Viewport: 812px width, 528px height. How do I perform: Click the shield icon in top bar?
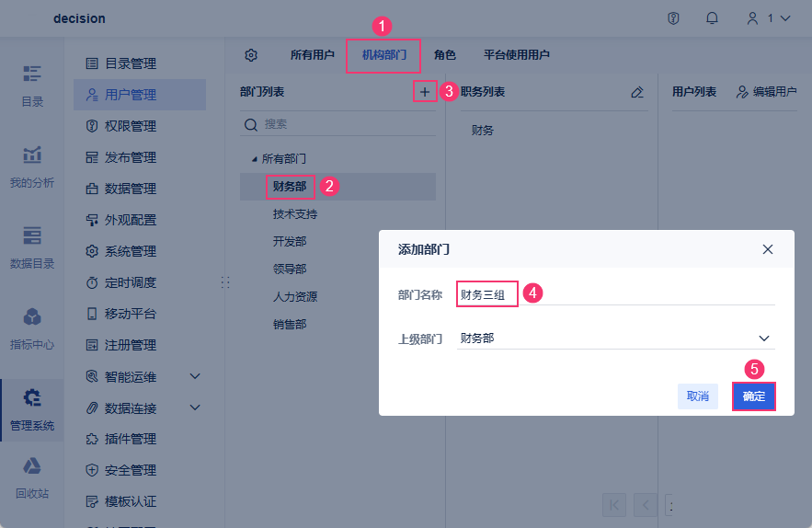(x=673, y=18)
